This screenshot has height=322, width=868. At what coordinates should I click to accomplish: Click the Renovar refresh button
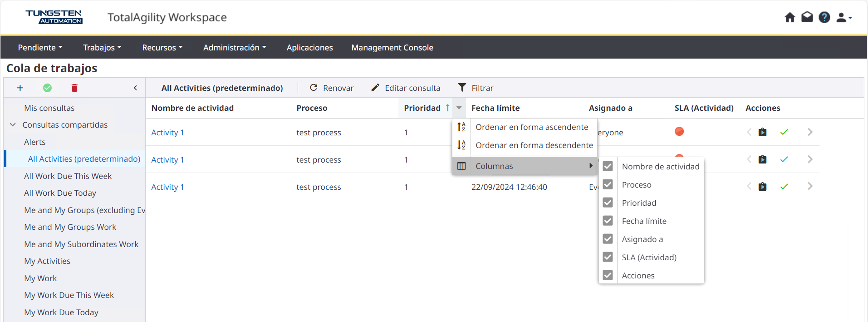click(x=332, y=88)
